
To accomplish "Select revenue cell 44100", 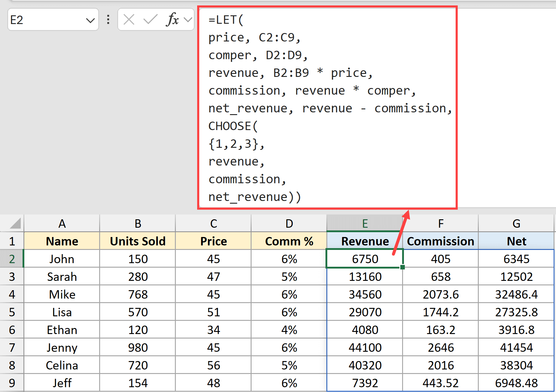I will [x=365, y=347].
